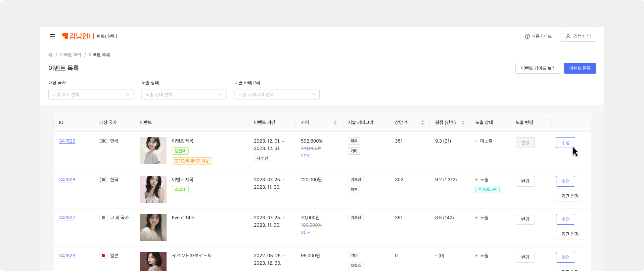This screenshot has width=644, height=271.
Task: Open thumbnail image of event 341529
Action: tap(153, 151)
